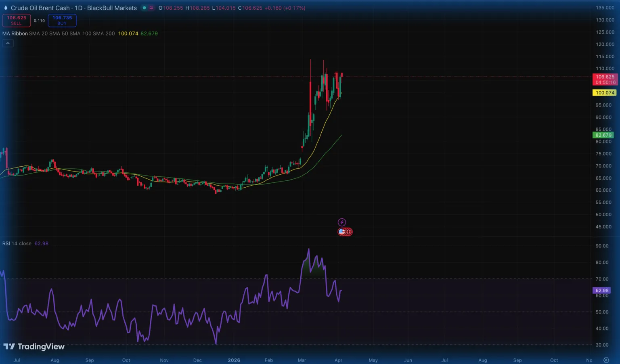620x364 pixels.
Task: Click the 0.110 spread value
Action: 39,21
